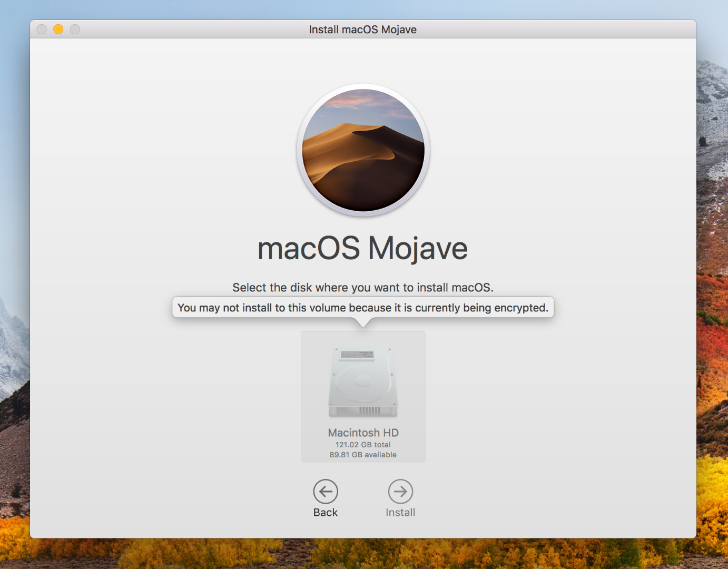The height and width of the screenshot is (569, 728).
Task: Click the "89.81 GB available" text
Action: (363, 455)
